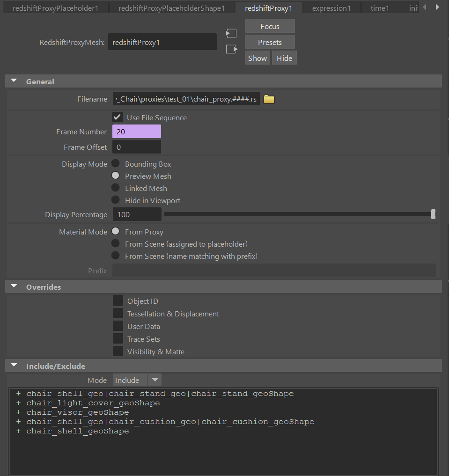449x476 pixels.
Task: Switch to expression1 tab
Action: [x=331, y=8]
